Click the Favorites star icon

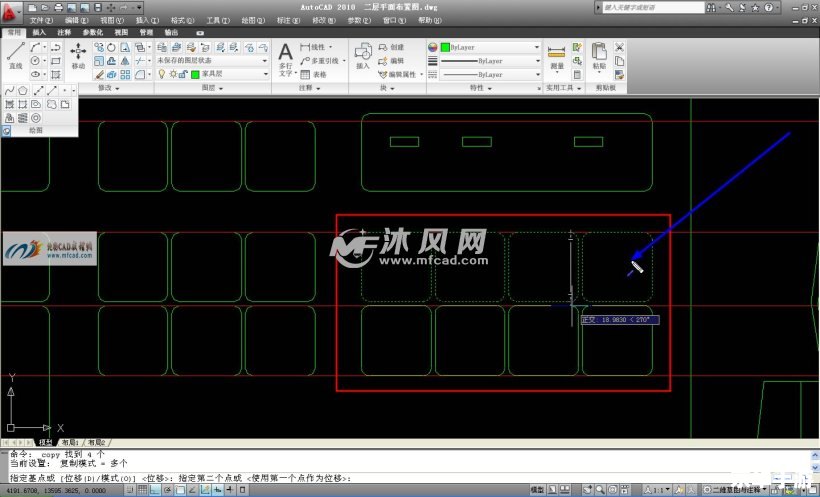[755, 7]
